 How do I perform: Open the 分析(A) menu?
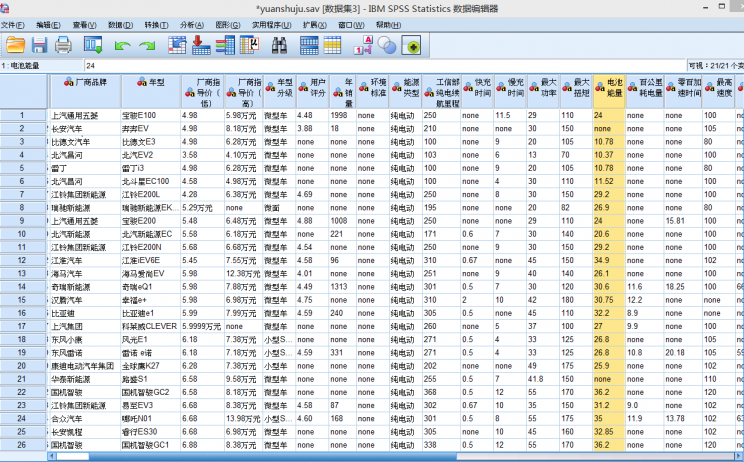[x=190, y=24]
